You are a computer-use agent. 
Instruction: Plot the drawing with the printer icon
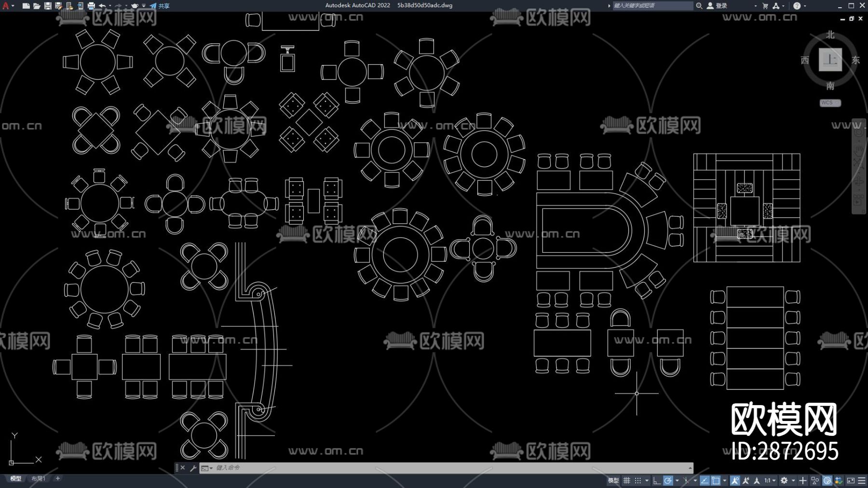click(91, 6)
